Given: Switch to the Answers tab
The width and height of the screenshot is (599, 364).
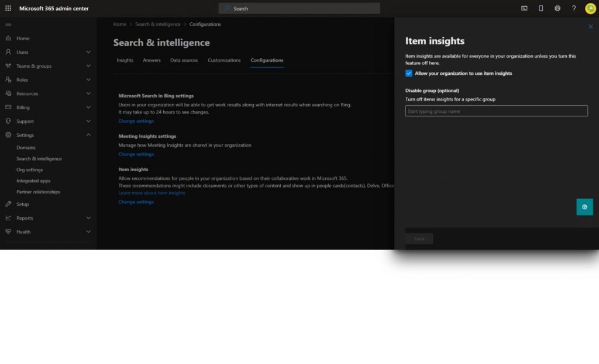Looking at the screenshot, I should 152,60.
